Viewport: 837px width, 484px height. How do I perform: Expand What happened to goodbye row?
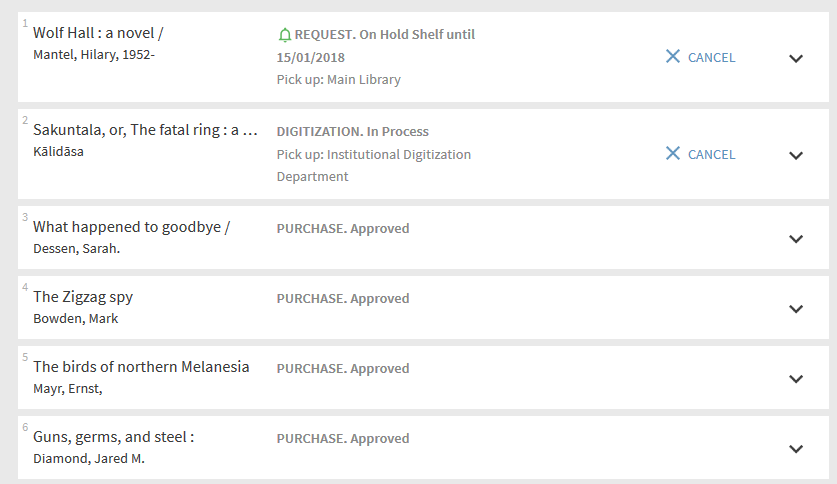796,239
